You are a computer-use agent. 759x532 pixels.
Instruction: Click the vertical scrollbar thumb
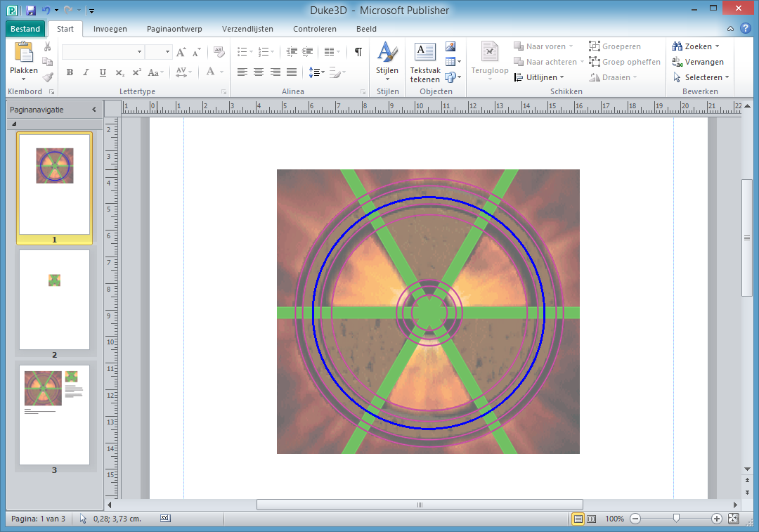[747, 238]
